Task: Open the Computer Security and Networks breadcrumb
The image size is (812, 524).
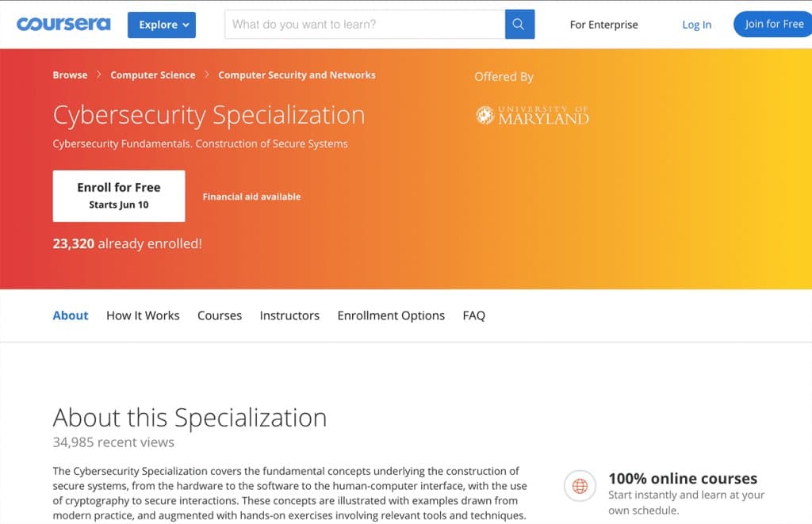Action: pos(297,75)
